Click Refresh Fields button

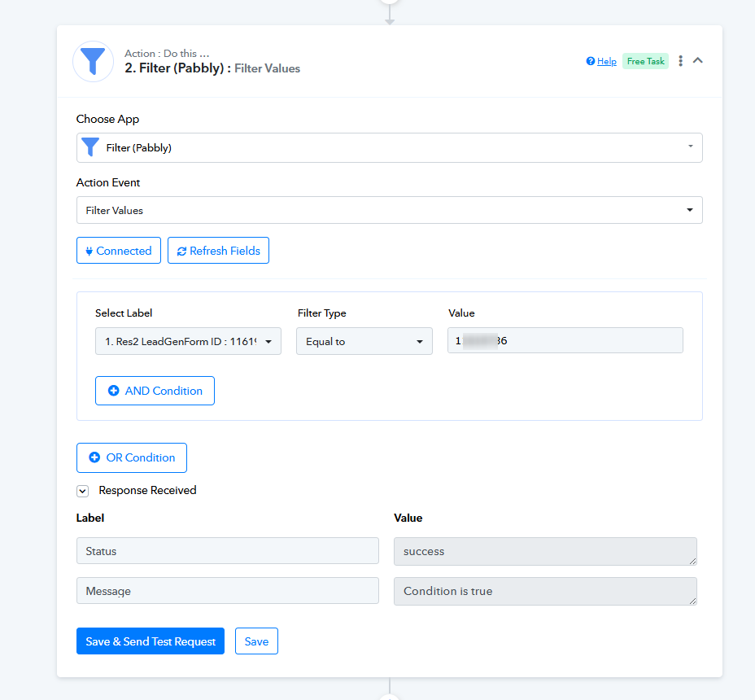218,251
